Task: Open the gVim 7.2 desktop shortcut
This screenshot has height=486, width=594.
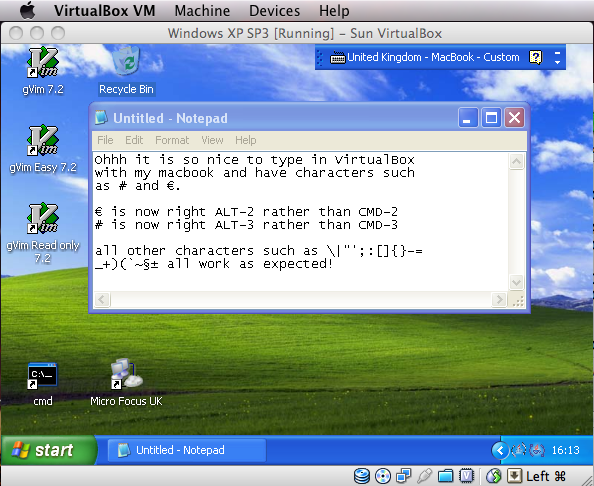Action: click(43, 63)
